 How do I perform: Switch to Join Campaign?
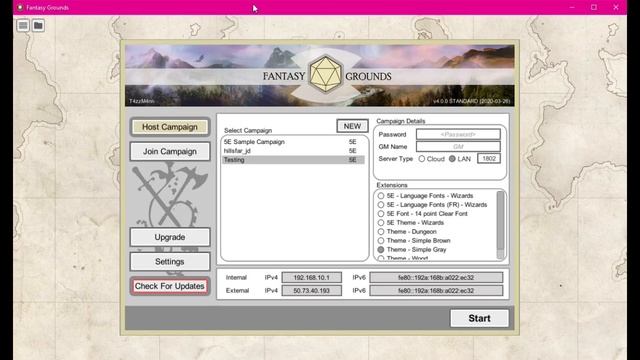coord(170,151)
